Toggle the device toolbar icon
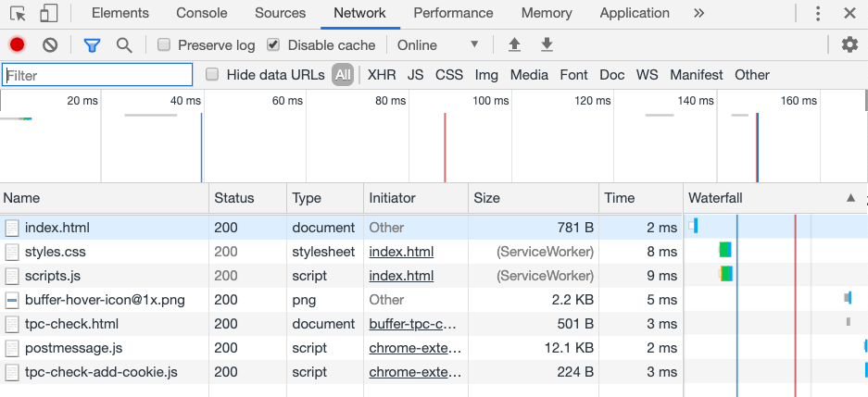This screenshot has height=397, width=868. pos(49,14)
